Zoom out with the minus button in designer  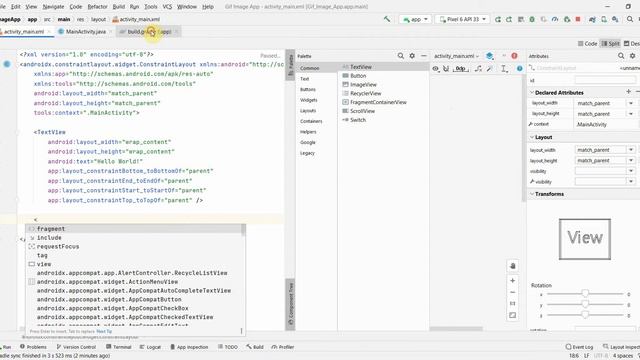(x=513, y=292)
